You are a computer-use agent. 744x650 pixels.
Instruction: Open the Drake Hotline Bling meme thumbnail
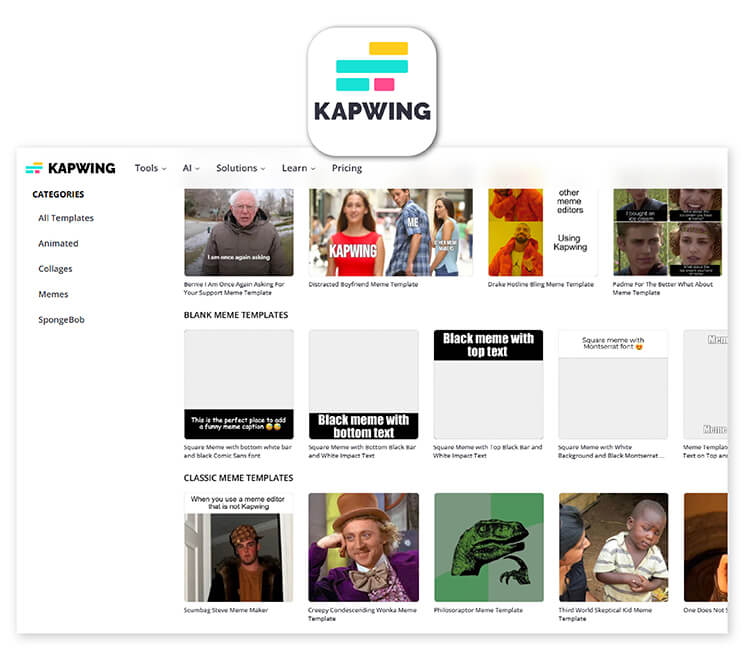point(543,232)
